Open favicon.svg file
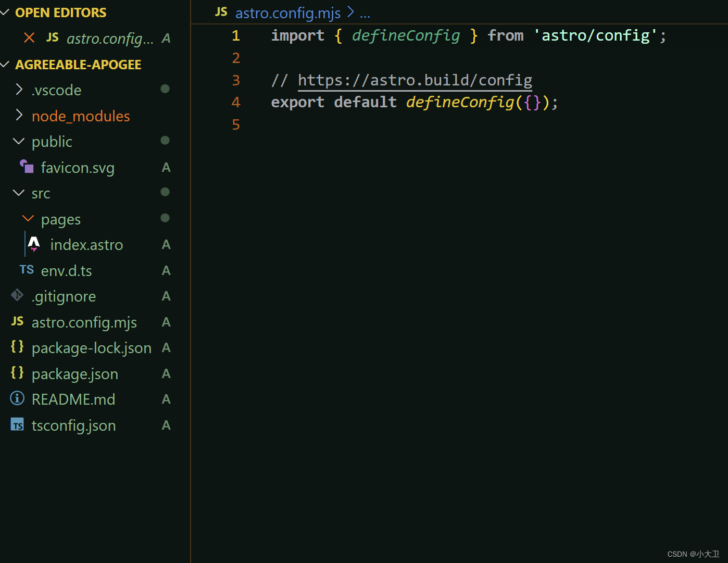The width and height of the screenshot is (728, 563). click(78, 168)
